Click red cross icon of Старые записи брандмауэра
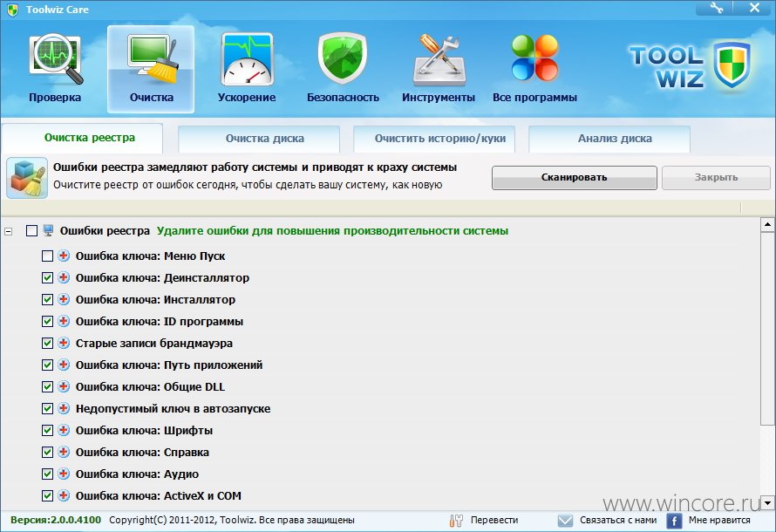 (64, 343)
